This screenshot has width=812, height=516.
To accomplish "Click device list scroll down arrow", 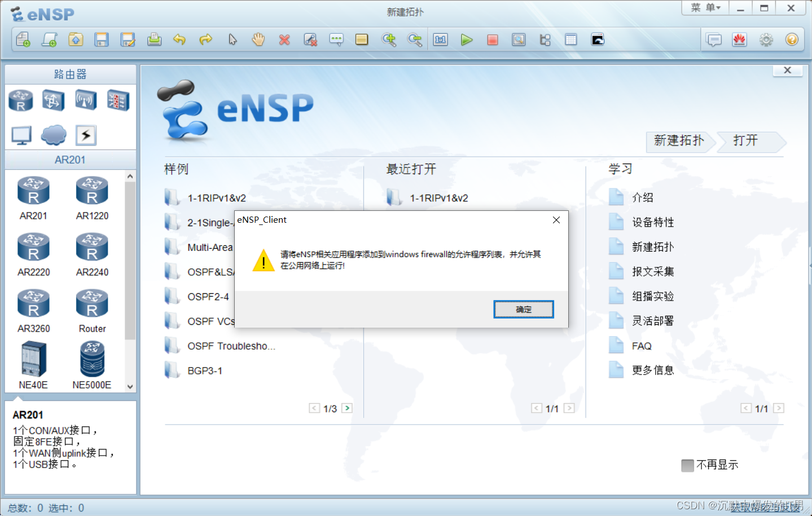I will [130, 387].
